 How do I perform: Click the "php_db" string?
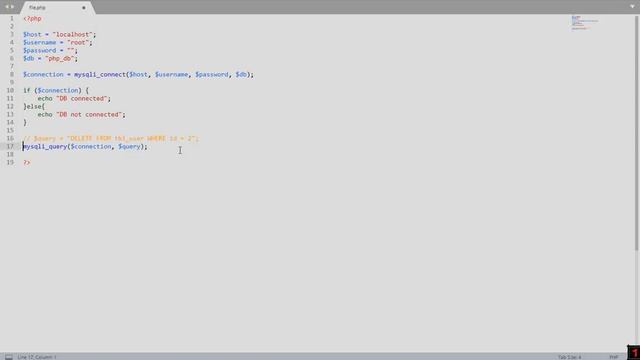[60, 58]
